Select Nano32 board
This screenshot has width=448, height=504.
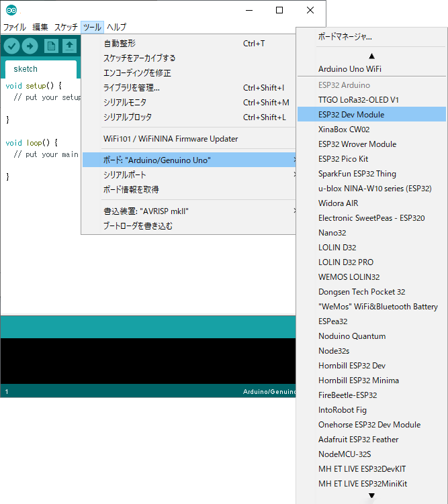371,233
